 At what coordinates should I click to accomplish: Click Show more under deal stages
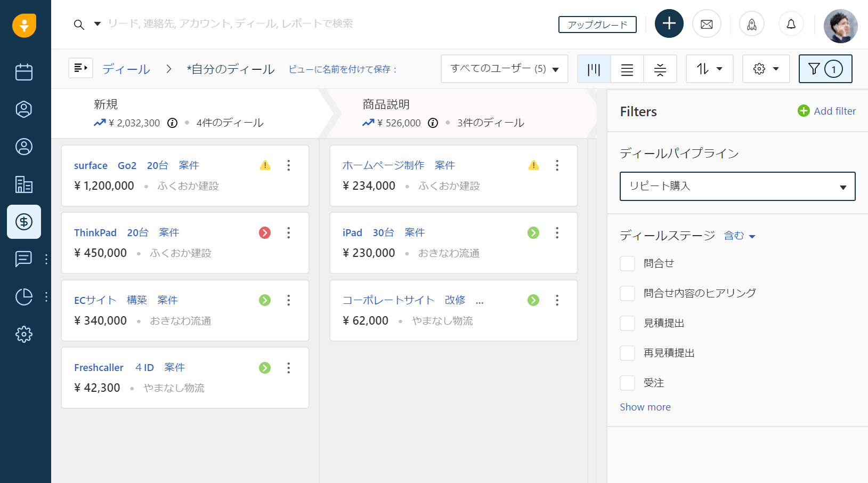pos(645,407)
